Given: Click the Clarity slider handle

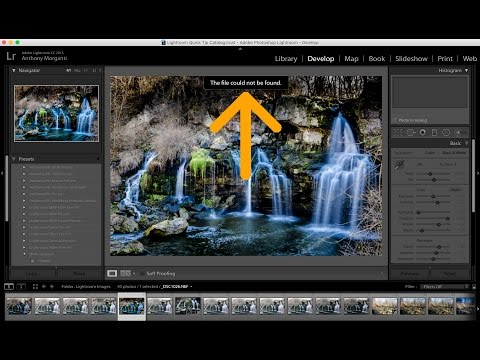Looking at the screenshot, I should point(439,247).
